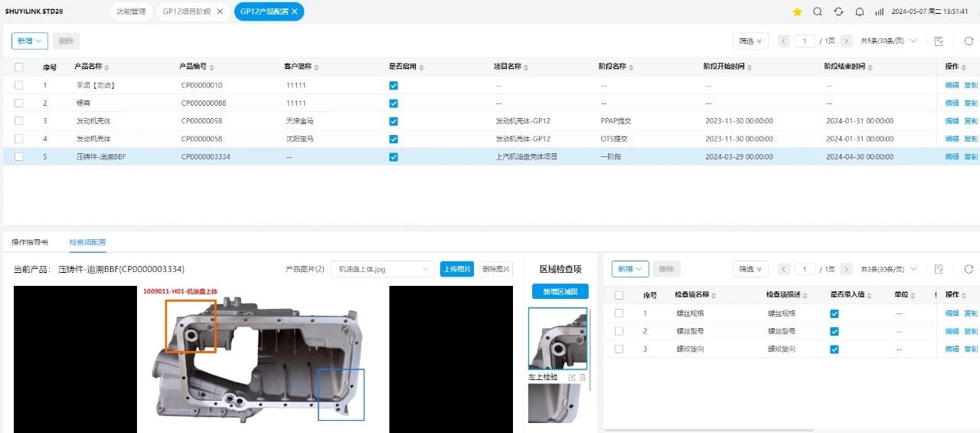
Task: Click the refresh arrows icon beside the bell
Action: [x=838, y=11]
